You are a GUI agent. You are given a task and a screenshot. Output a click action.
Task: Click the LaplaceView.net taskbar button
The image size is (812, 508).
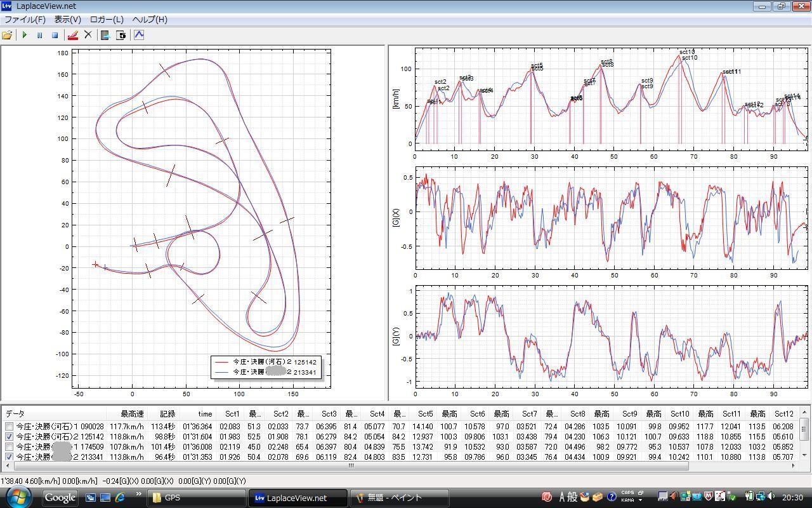click(x=298, y=498)
